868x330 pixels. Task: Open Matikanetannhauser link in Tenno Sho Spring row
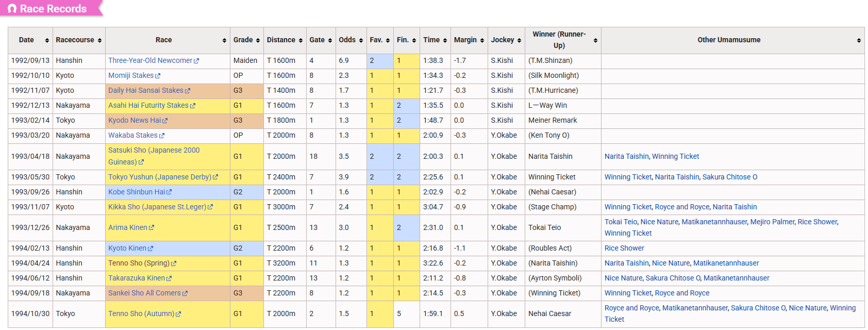[x=726, y=263]
